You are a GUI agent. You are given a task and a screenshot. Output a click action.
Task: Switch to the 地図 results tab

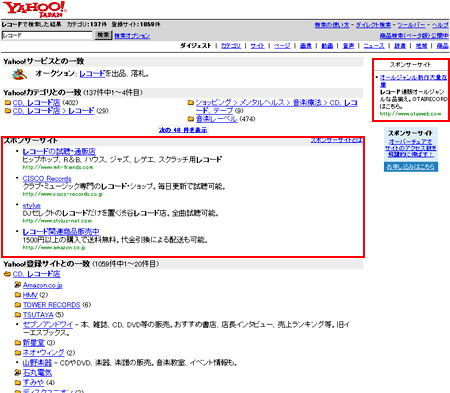click(421, 46)
